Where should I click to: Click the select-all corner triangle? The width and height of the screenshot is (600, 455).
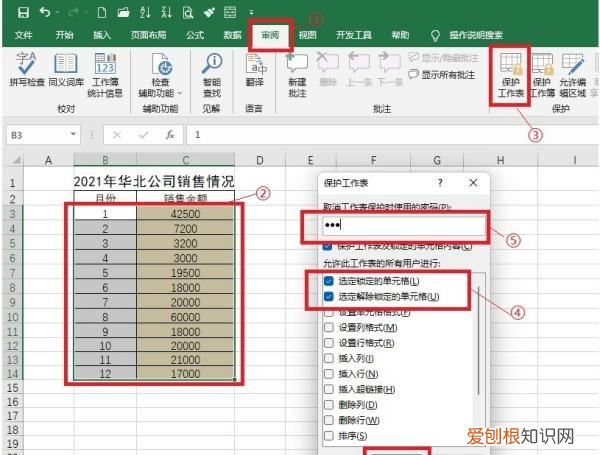[x=16, y=160]
